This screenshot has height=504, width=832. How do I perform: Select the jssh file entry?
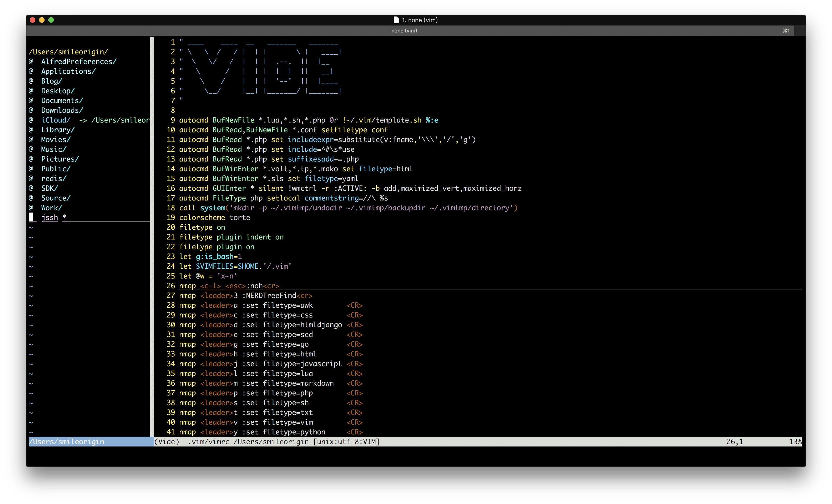pyautogui.click(x=50, y=217)
